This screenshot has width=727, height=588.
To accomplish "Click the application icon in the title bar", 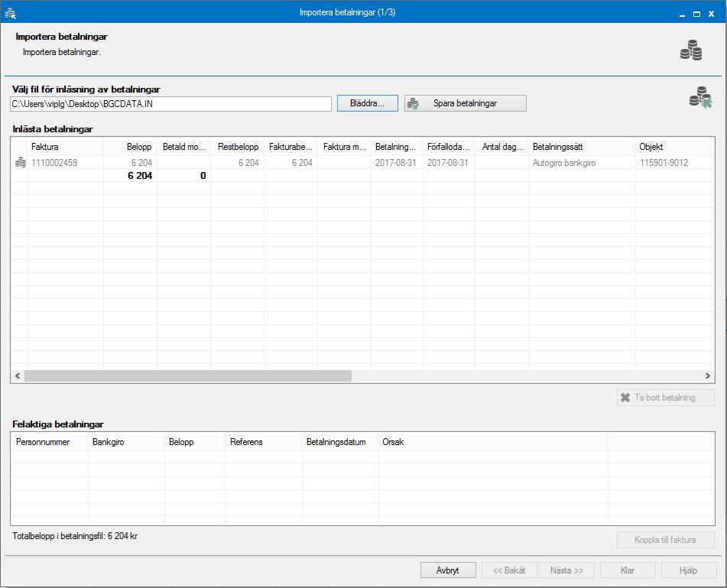I will [x=10, y=14].
